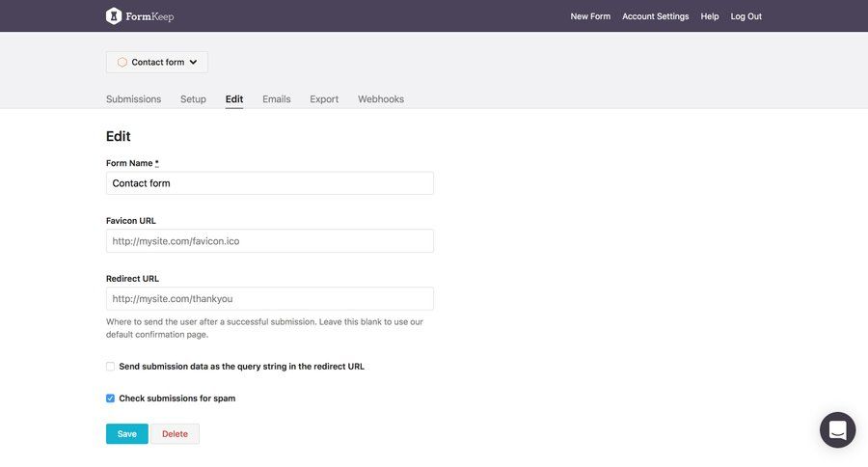Viewport: 868px width, 467px height.
Task: Open the Export tab
Action: coord(324,99)
